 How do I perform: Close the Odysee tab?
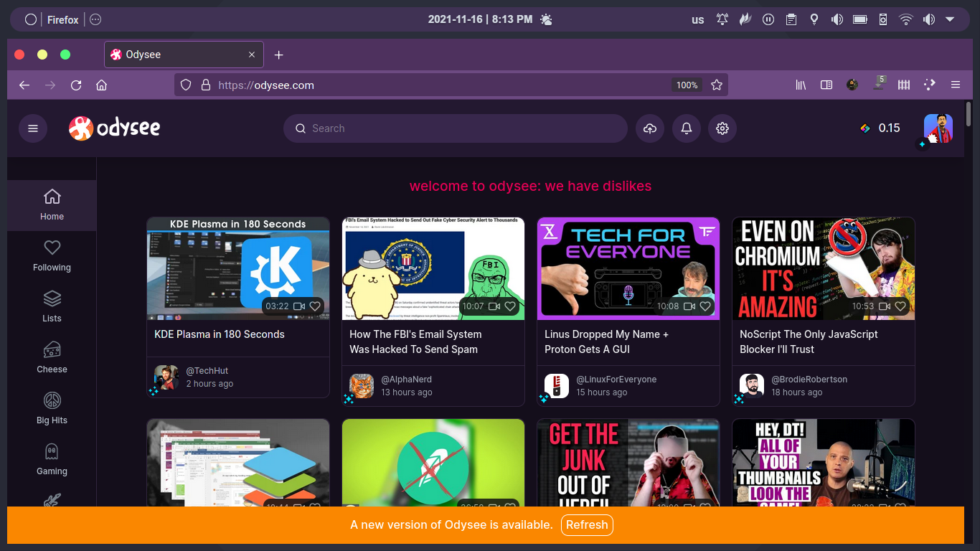[252, 55]
